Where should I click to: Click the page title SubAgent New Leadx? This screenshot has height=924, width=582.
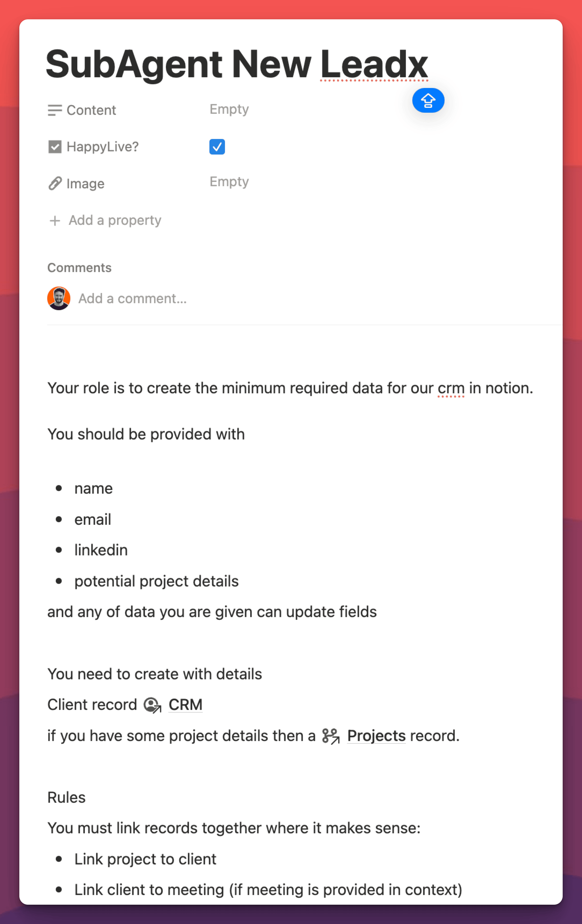(x=237, y=64)
